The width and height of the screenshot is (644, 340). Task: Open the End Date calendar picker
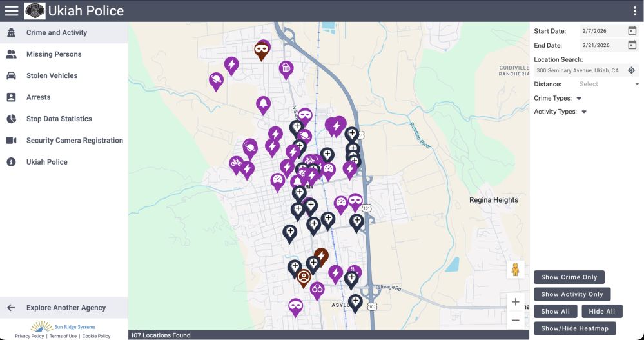[x=632, y=45]
